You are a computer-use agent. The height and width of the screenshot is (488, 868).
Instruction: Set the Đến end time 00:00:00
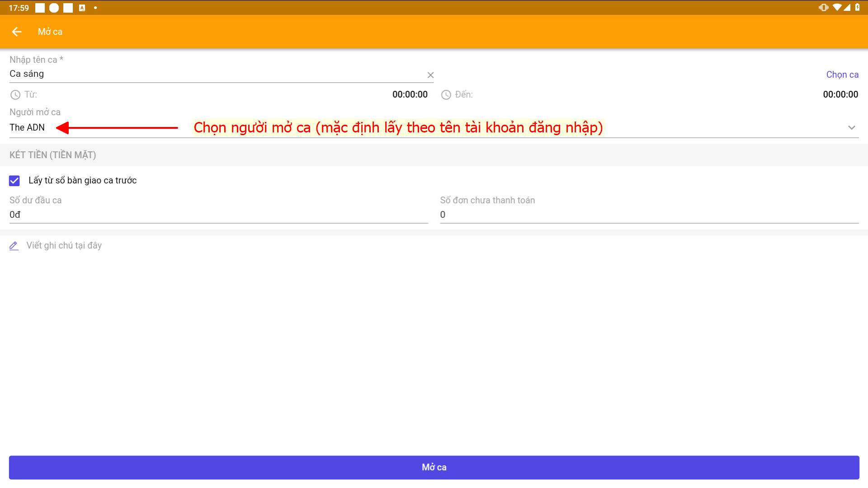click(x=840, y=95)
